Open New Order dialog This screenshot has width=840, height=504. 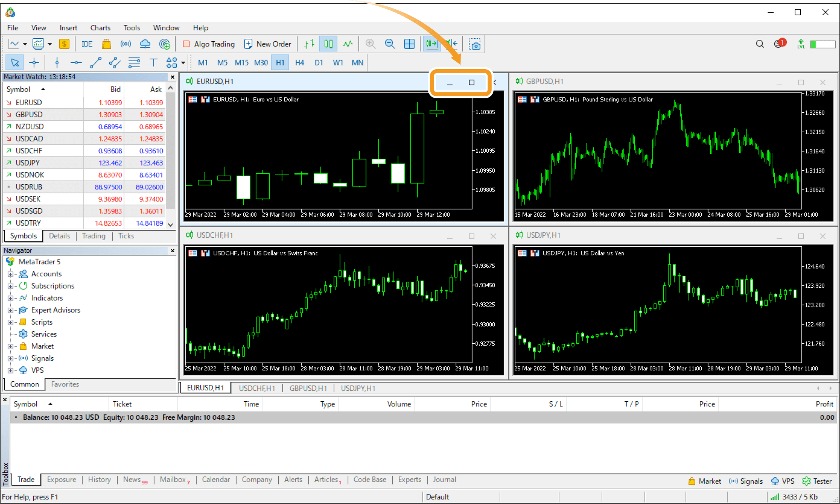coord(267,44)
